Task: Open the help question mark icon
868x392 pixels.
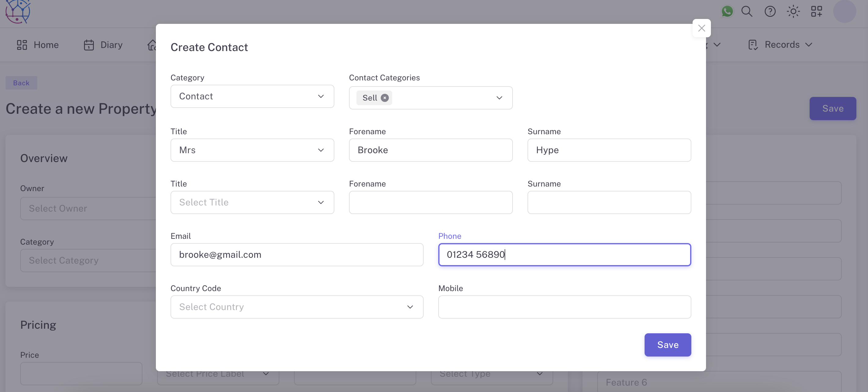Action: click(770, 11)
